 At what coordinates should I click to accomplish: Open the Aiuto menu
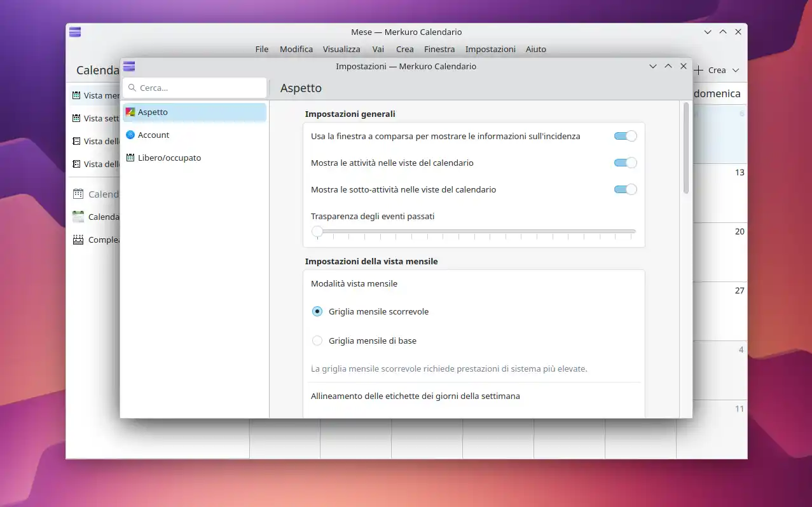tap(536, 49)
